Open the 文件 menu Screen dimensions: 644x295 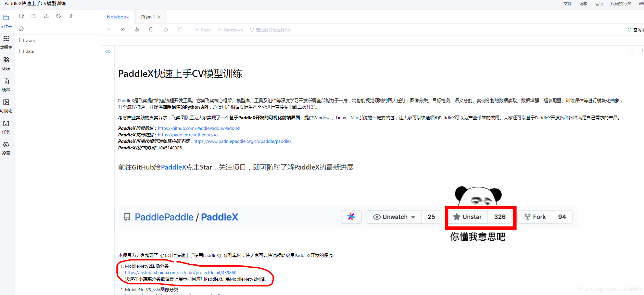click(568, 4)
